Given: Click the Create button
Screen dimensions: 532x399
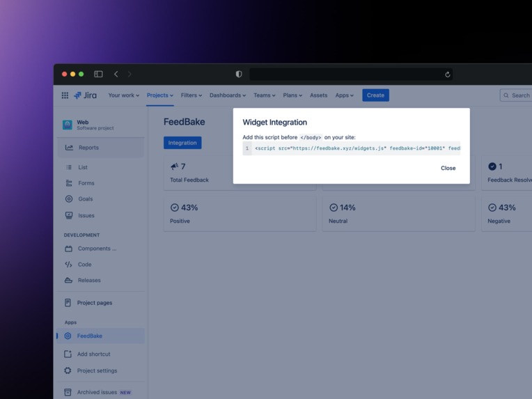Looking at the screenshot, I should (375, 95).
